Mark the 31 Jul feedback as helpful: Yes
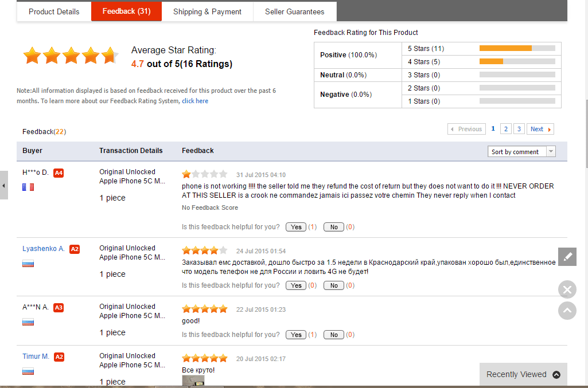Screen dimensions: 588x388 (296, 227)
